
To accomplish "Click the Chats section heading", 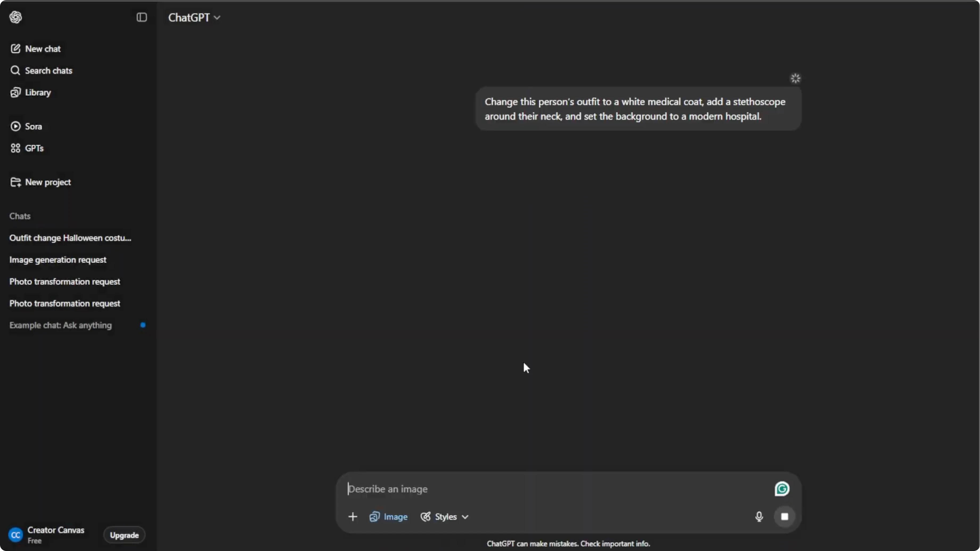I will click(20, 216).
